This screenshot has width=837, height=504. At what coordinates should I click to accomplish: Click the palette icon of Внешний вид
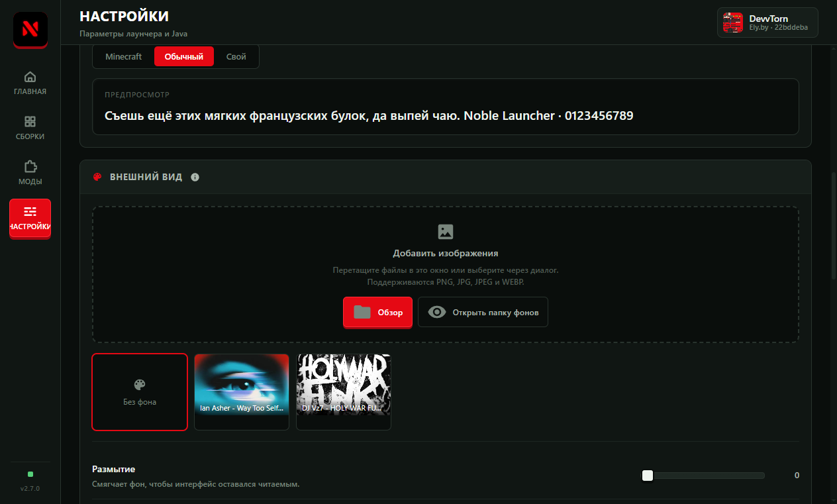pos(97,177)
